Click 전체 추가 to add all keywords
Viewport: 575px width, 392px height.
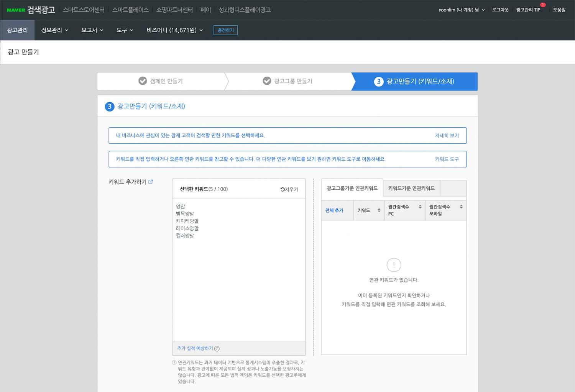334,210
